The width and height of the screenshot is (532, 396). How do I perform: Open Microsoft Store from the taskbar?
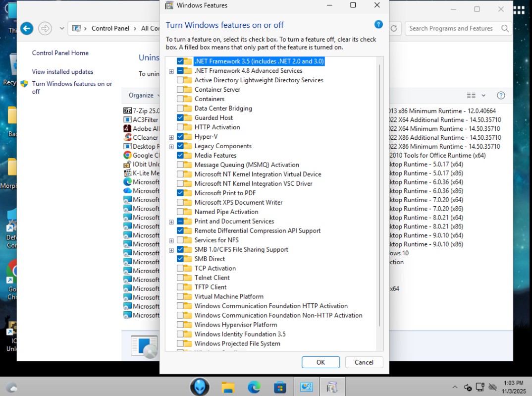point(280,387)
